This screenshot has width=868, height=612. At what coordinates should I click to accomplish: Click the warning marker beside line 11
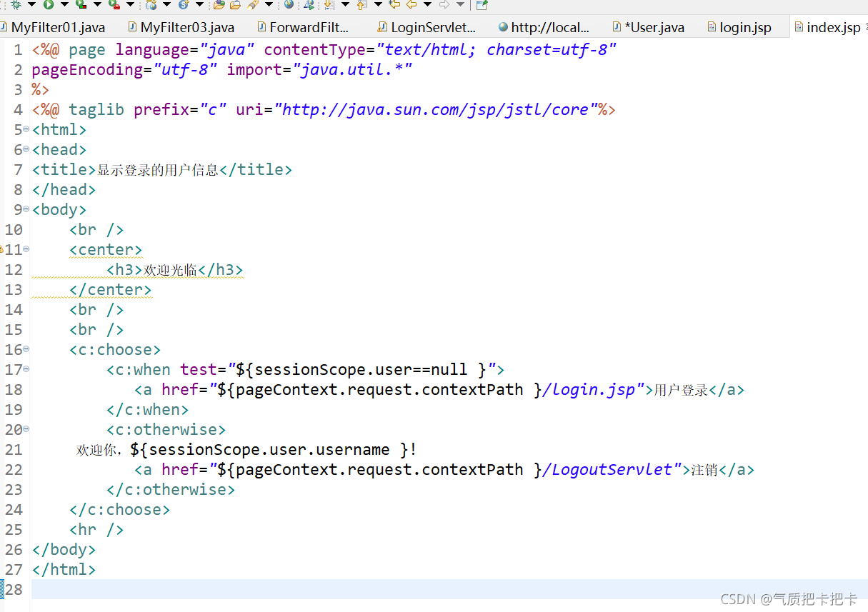pos(1,249)
